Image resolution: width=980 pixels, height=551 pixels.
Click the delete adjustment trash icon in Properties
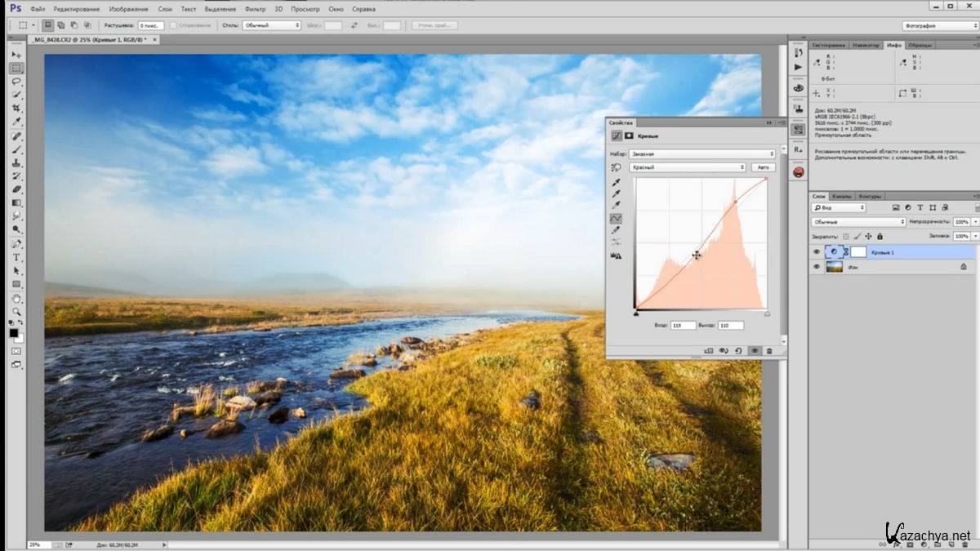pyautogui.click(x=769, y=350)
